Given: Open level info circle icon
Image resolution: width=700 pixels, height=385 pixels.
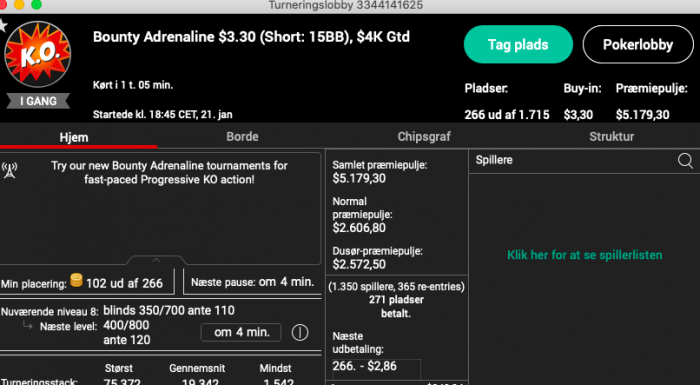Looking at the screenshot, I should click(300, 332).
